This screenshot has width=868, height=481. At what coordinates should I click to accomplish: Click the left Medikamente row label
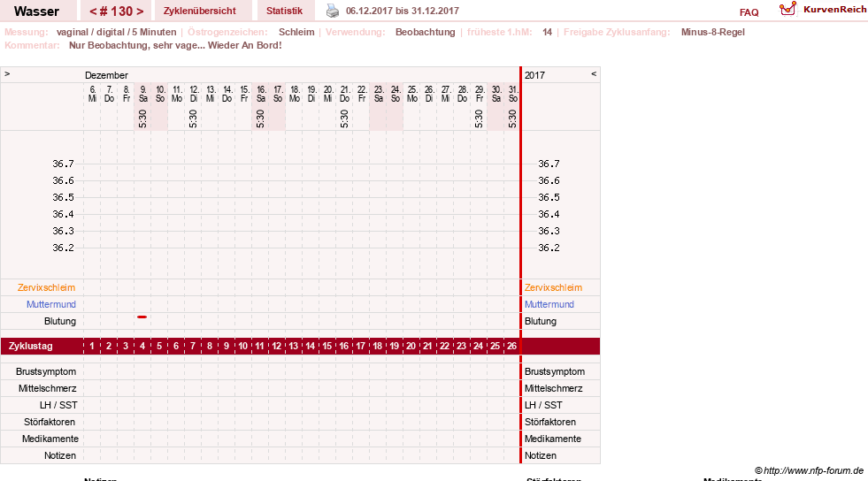click(50, 439)
